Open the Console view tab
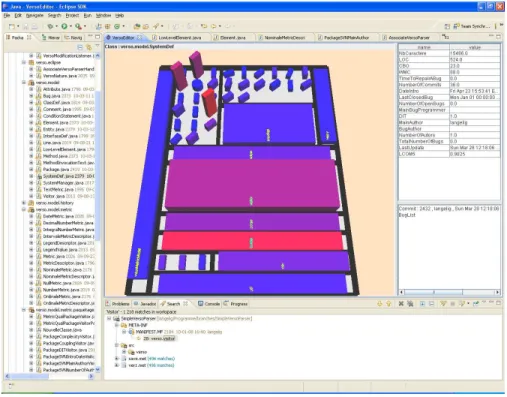The height and width of the screenshot is (397, 507). (x=209, y=304)
